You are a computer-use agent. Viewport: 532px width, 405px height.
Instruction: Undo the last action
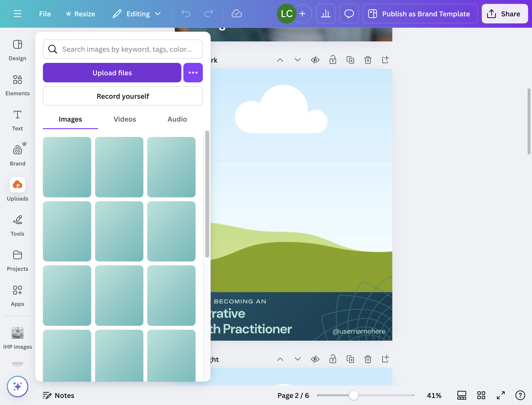tap(186, 14)
